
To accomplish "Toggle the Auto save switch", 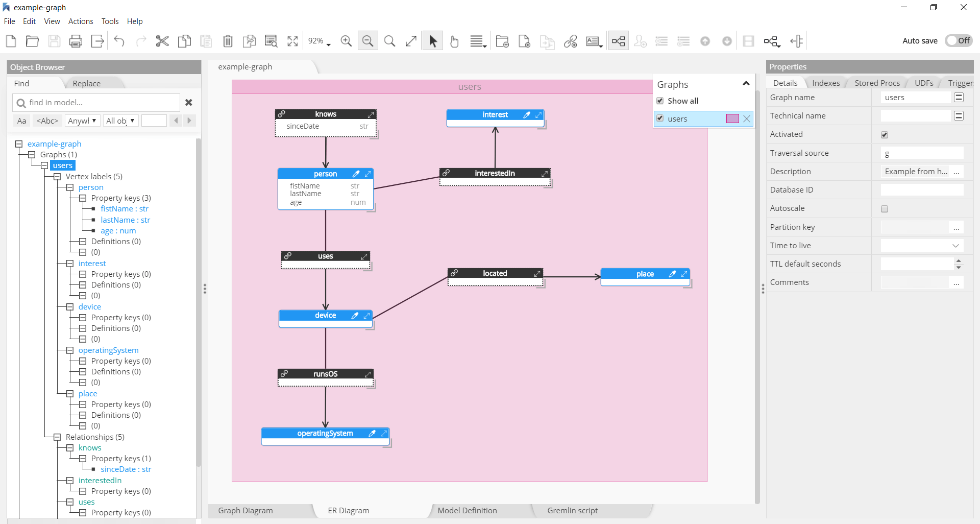I will coord(959,40).
